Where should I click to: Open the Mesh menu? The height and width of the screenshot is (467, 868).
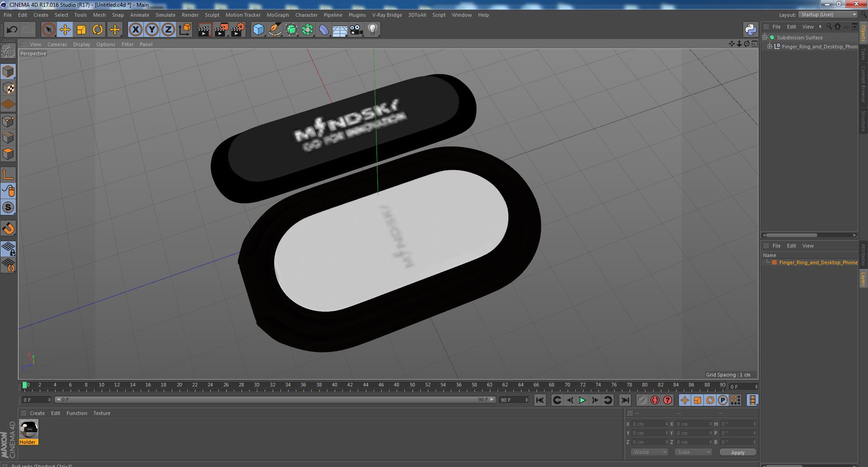pos(99,15)
